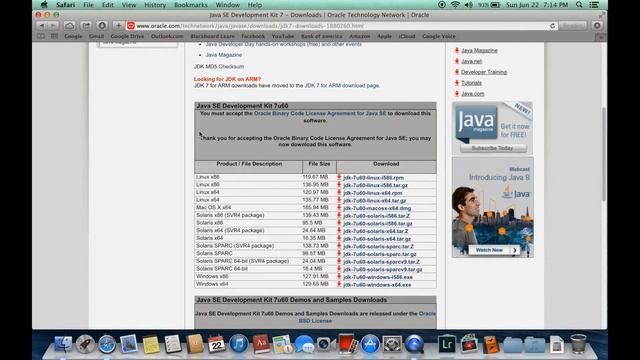Open QuickTime Player icon in dock
This screenshot has height=360, width=640.
coord(414,344)
